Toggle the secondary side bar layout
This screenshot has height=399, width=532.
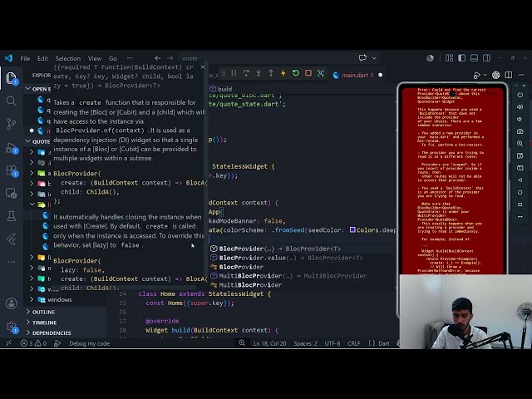(x=486, y=58)
